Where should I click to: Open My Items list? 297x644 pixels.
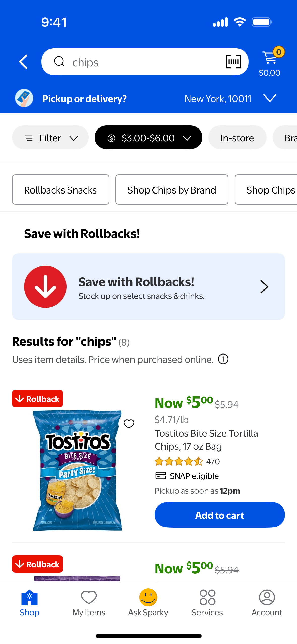[89, 603]
